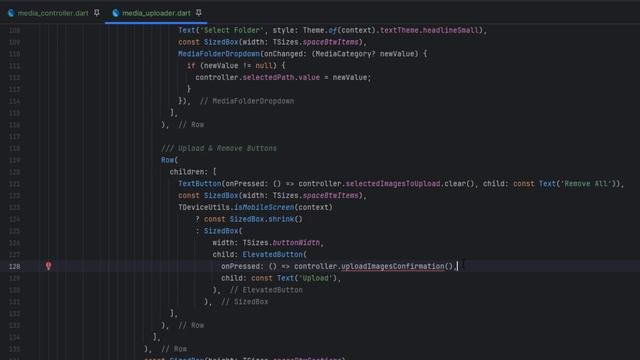Click the 'Row(' widget on line 119
The width and height of the screenshot is (640, 360).
click(169, 160)
